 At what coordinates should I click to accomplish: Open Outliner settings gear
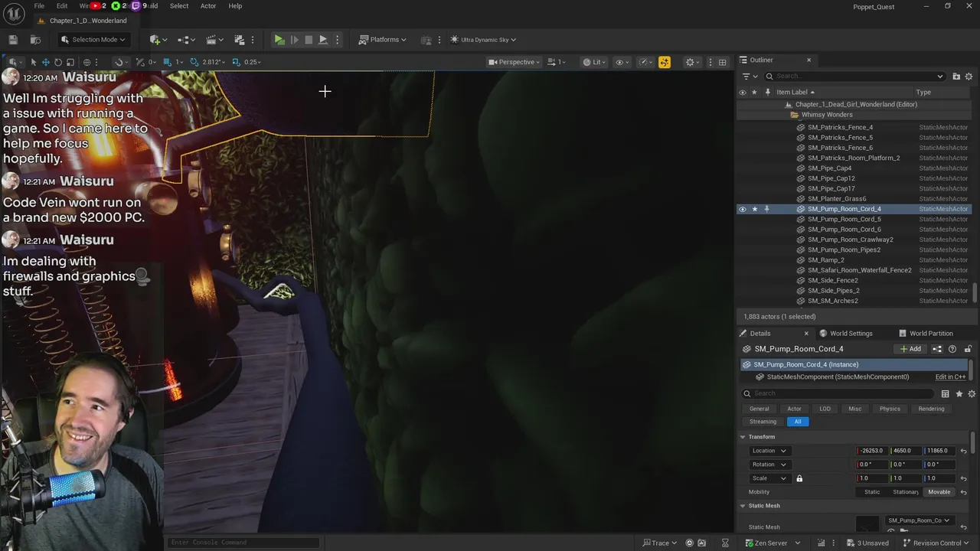click(x=969, y=77)
